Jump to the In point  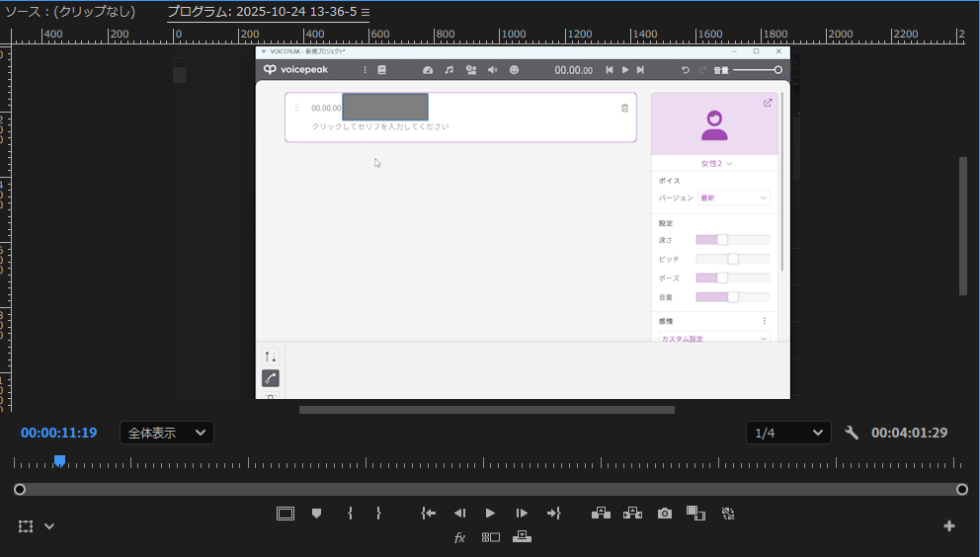tap(428, 514)
